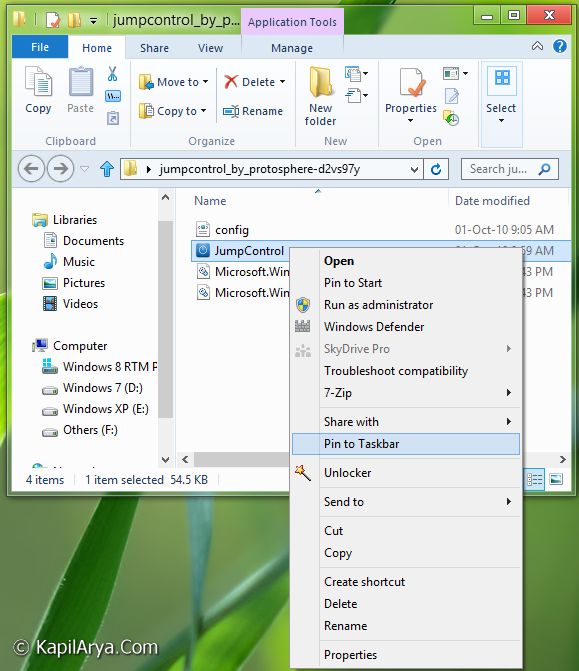Screen dimensions: 579x671
Task: Select Properties at context menu bottom
Action: point(405,655)
